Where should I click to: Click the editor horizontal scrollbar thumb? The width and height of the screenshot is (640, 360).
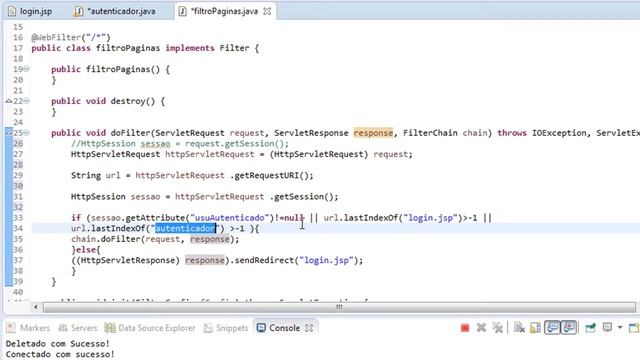[339, 307]
